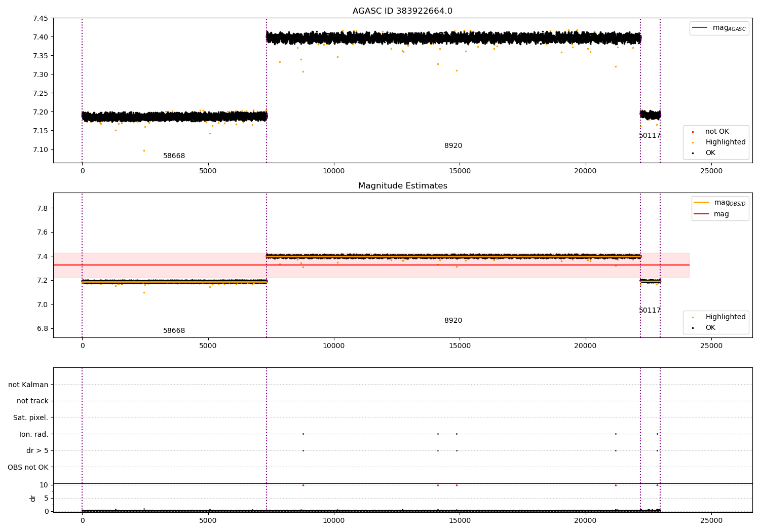This screenshot has width=760, height=532.
Task: Click 'Highlighted' in the middle plot legend
Action: tap(719, 317)
